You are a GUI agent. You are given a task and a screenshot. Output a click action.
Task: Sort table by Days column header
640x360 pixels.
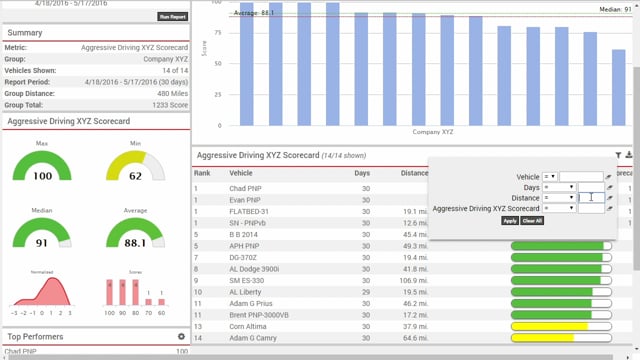click(x=362, y=173)
